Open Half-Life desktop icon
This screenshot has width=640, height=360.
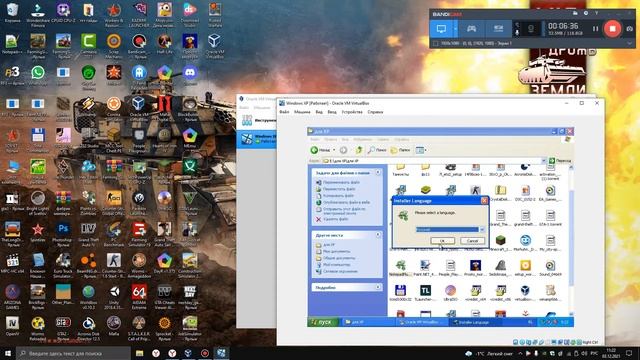[164, 44]
